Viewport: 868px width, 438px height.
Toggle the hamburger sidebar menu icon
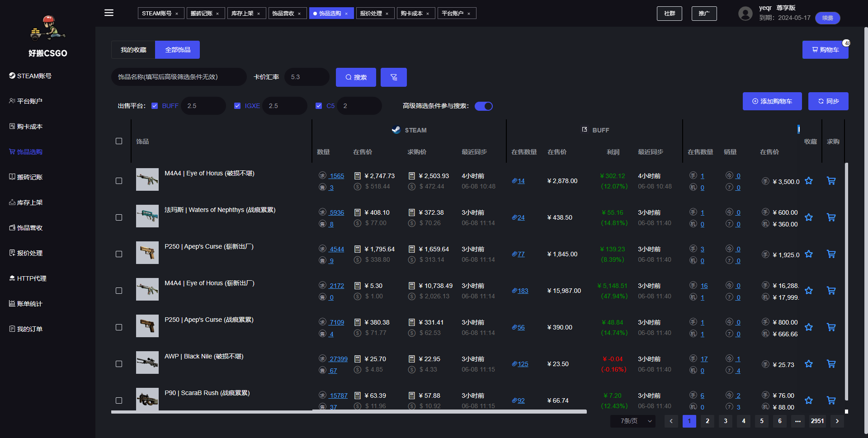pyautogui.click(x=109, y=13)
